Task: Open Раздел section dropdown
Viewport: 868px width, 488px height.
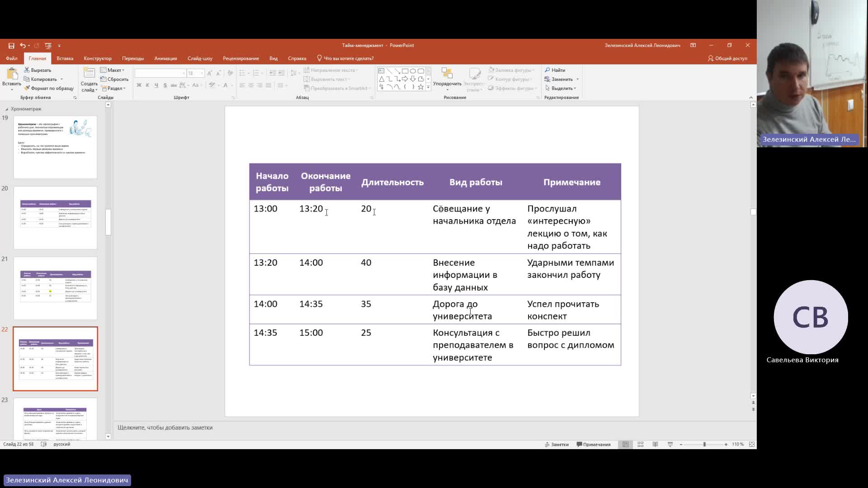Action: pos(113,88)
